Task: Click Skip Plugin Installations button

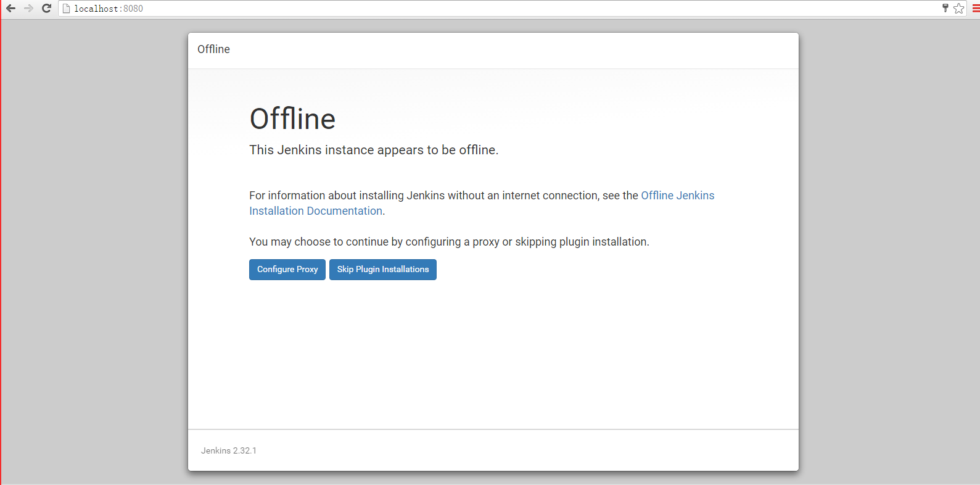Action: (383, 270)
